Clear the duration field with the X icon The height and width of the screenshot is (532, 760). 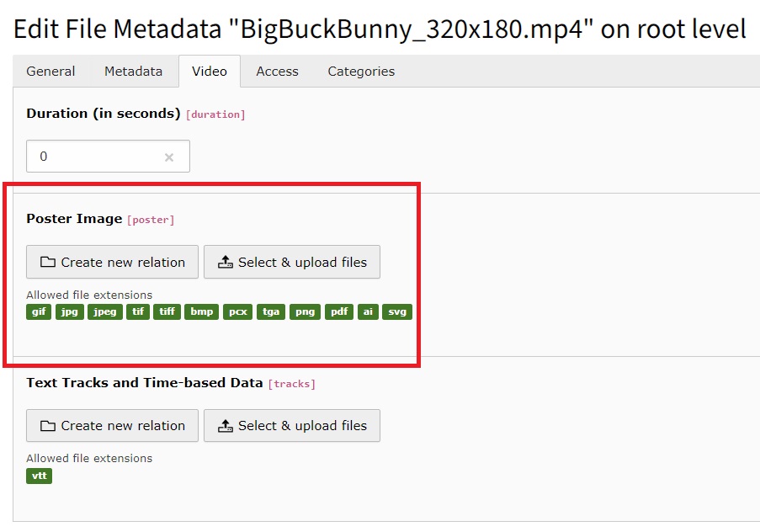point(169,157)
